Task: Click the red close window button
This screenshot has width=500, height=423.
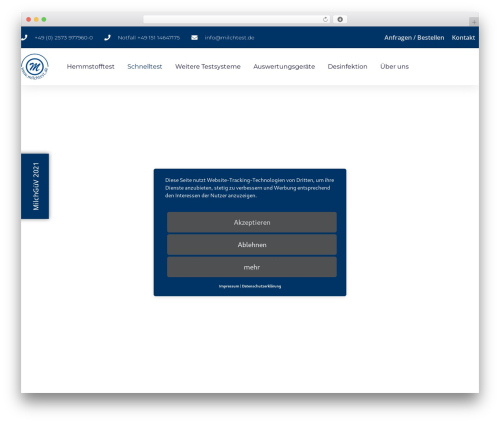Action: click(x=29, y=19)
